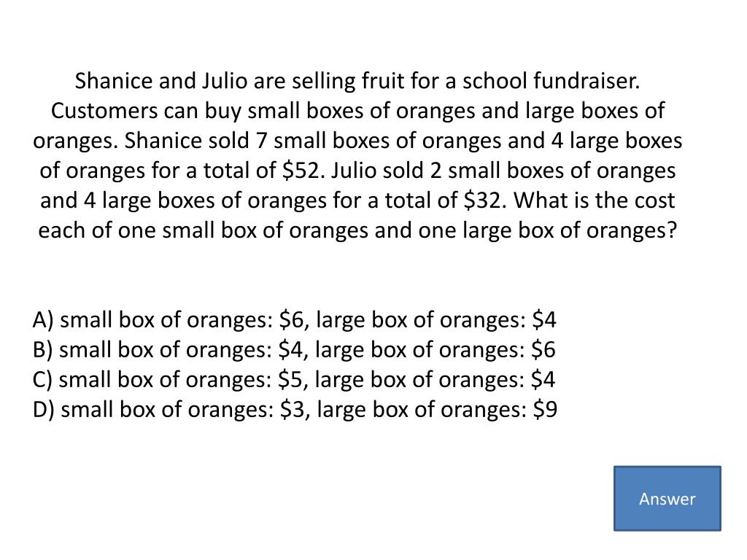This screenshot has height=560, width=747.
Task: Click the $32 total in the question
Action: tap(483, 200)
